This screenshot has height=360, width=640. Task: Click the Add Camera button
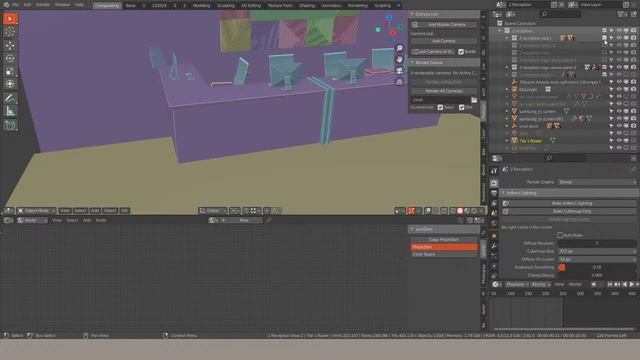[x=444, y=41]
